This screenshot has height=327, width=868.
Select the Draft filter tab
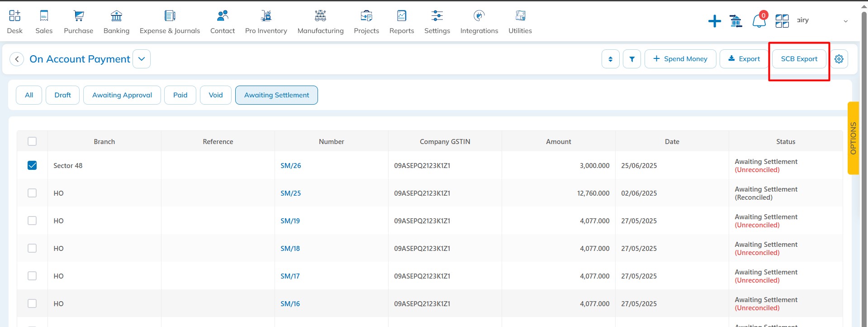point(62,95)
